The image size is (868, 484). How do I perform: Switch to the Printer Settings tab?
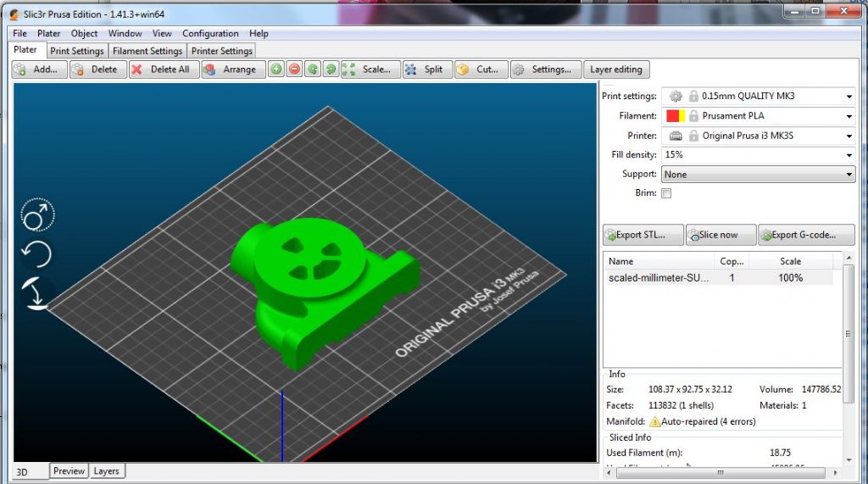click(x=222, y=51)
